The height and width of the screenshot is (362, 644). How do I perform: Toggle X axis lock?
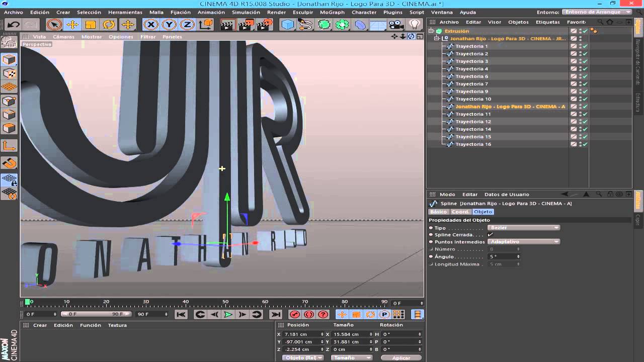coord(150,24)
